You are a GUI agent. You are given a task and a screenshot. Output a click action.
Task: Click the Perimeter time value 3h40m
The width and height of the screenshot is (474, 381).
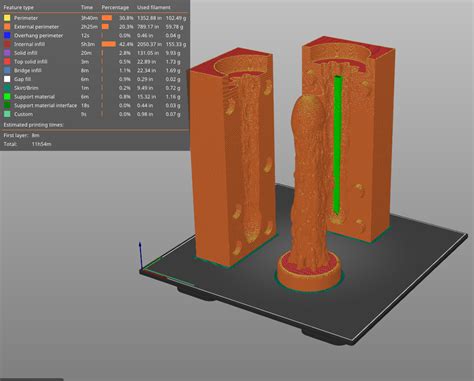(x=89, y=18)
